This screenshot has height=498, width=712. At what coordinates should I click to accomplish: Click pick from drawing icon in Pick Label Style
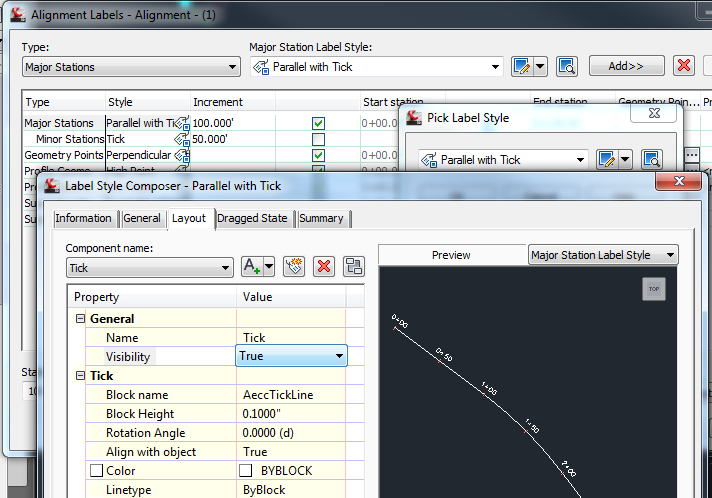[x=652, y=160]
